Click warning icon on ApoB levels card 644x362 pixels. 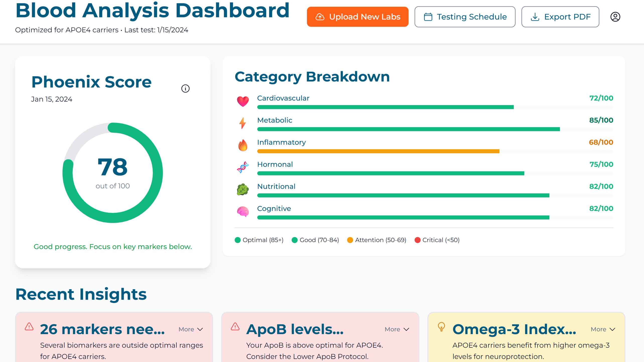point(235,326)
